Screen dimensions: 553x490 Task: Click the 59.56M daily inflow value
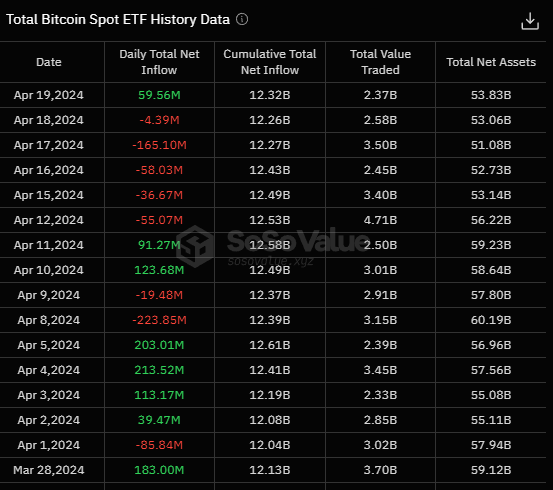point(159,95)
